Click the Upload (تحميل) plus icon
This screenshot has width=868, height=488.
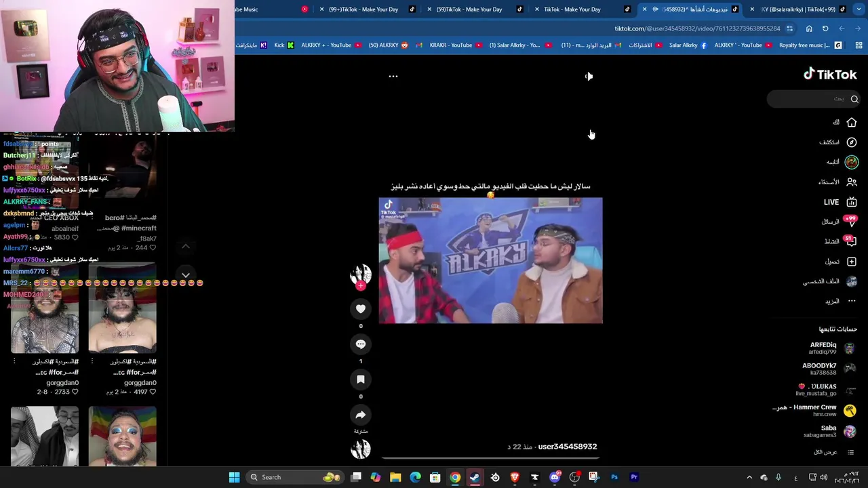852,262
